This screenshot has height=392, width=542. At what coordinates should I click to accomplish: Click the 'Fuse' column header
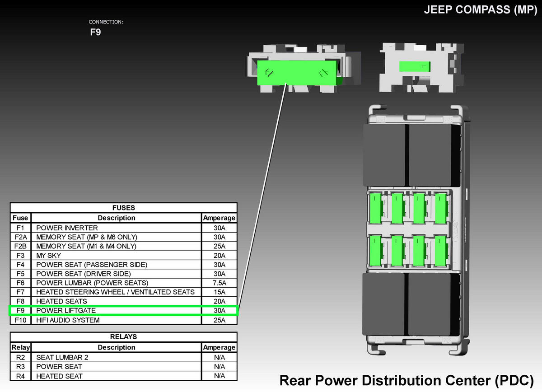(20, 218)
